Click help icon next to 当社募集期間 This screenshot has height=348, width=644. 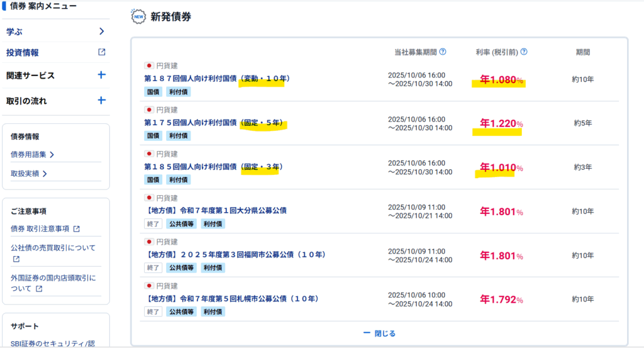443,52
